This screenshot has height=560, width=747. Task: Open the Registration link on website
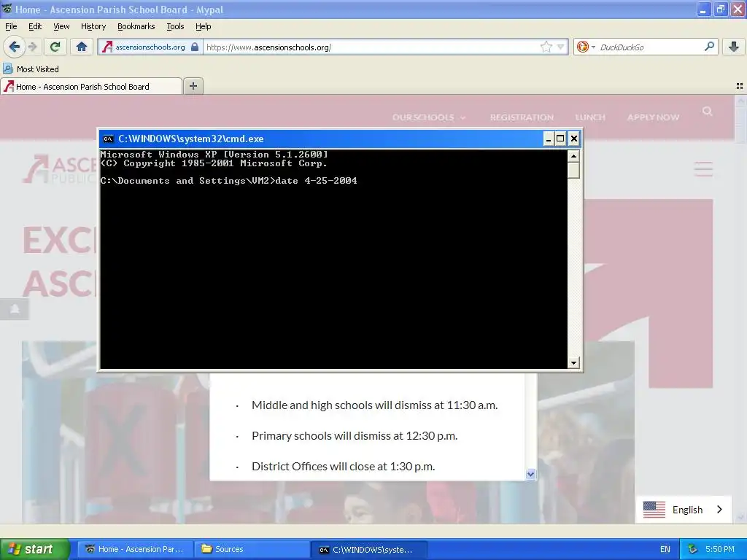(x=522, y=117)
